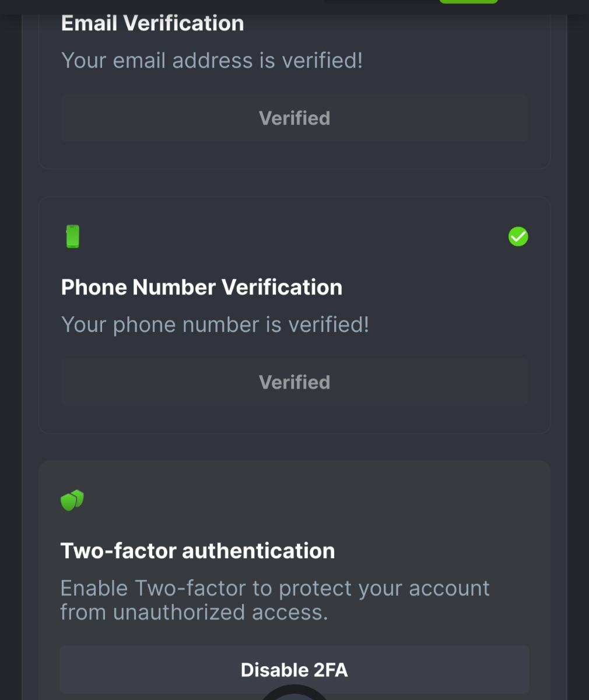Click the word "Phone" in the verification heading
Viewport: 589px width, 700px height.
pyautogui.click(x=93, y=288)
